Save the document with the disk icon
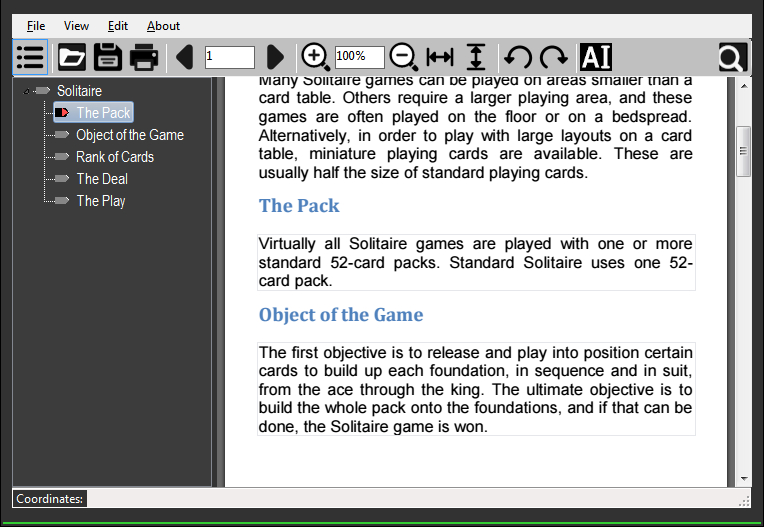 [x=108, y=57]
